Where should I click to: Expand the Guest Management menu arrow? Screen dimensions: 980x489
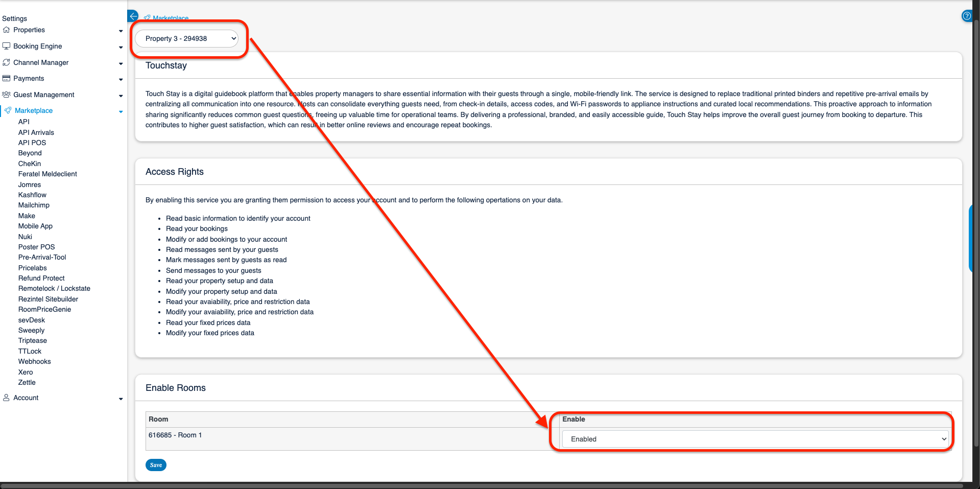[121, 96]
